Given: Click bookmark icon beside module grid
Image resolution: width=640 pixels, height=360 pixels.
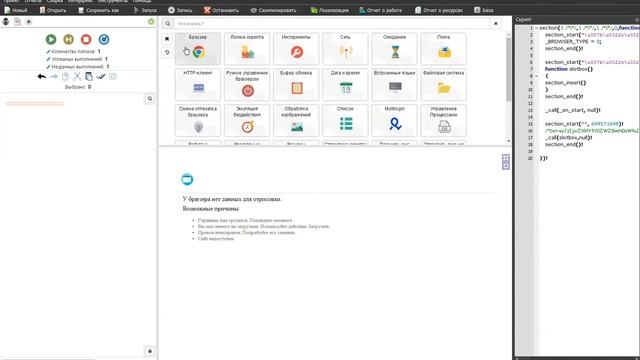Looking at the screenshot, I should pyautogui.click(x=167, y=39).
